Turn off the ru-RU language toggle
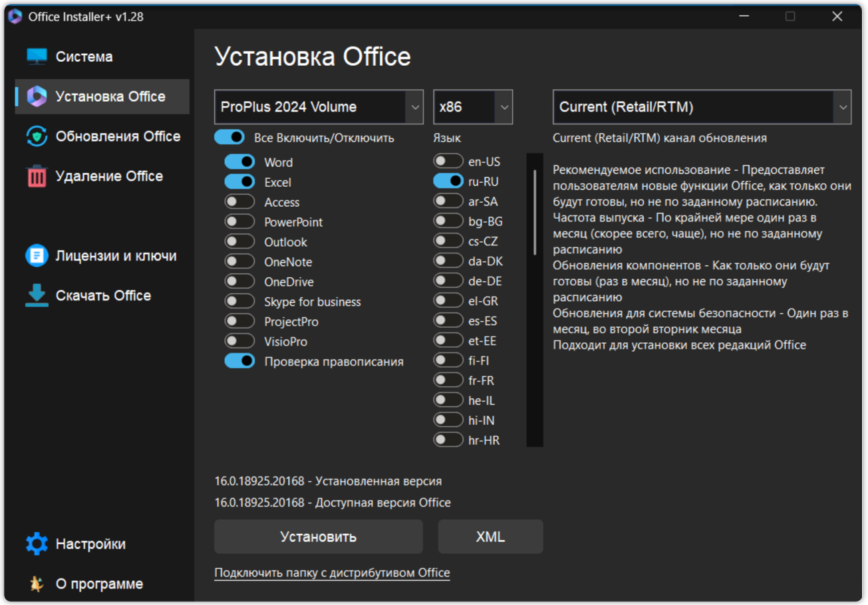 click(449, 181)
